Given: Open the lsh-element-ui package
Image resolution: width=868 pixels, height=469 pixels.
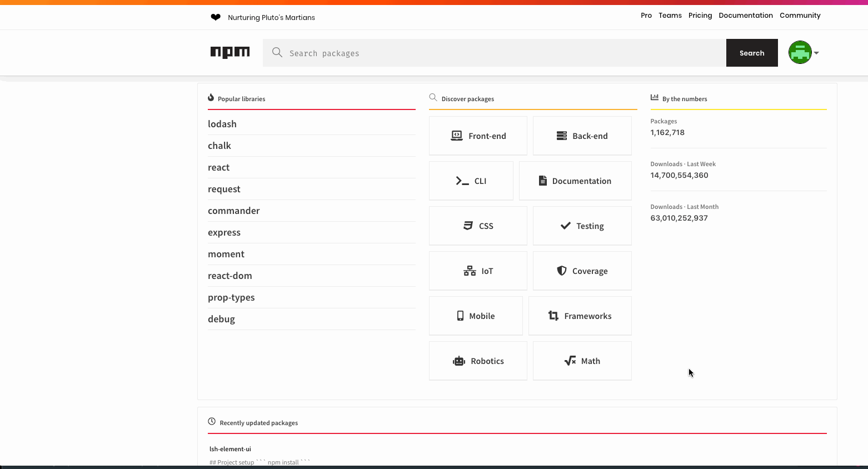Looking at the screenshot, I should [x=230, y=449].
